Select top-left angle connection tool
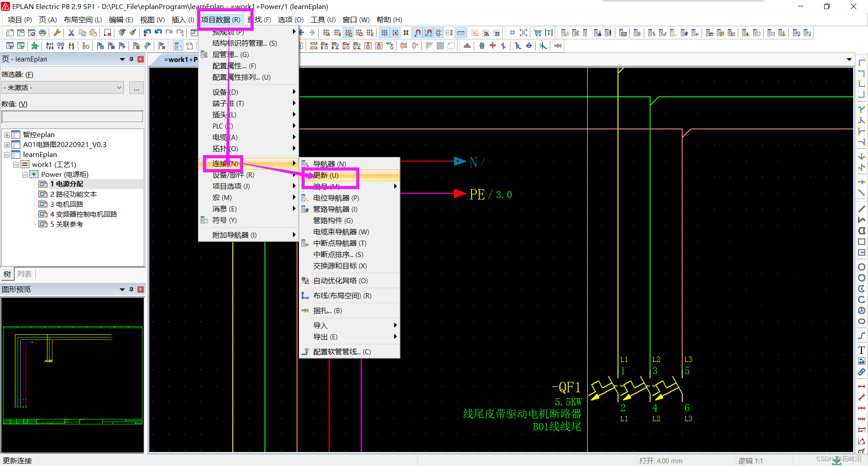Image resolution: width=868 pixels, height=466 pixels. tap(862, 62)
